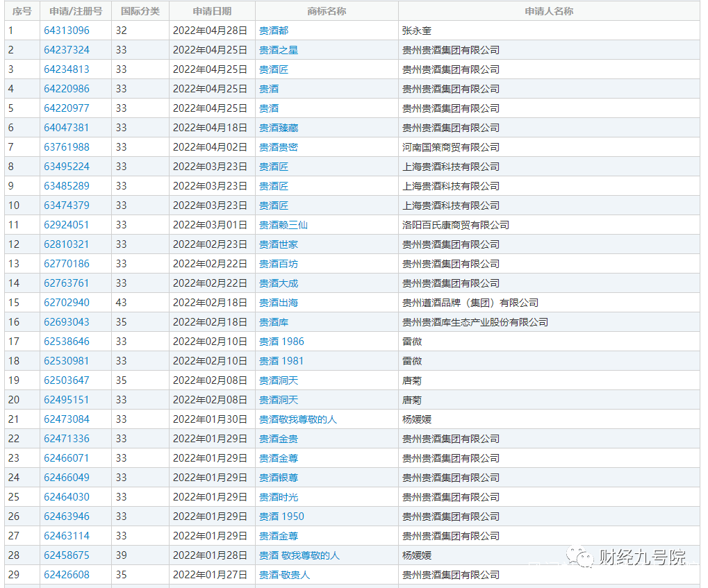Image resolution: width=708 pixels, height=588 pixels.
Task: Open registration number 62466071
Action: (x=67, y=458)
